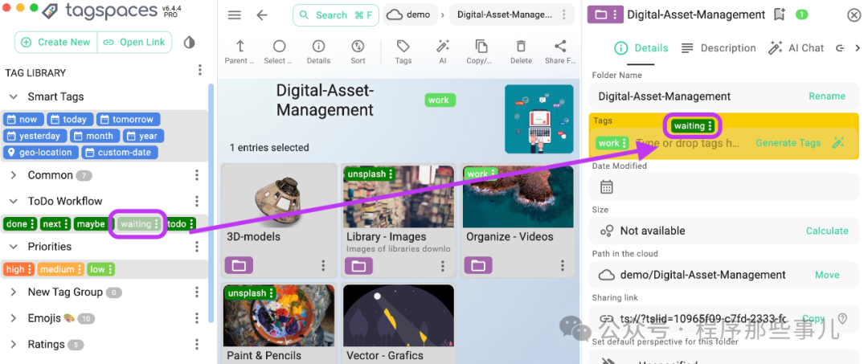Open 3D-models folder three-dot menu
868x364 pixels.
tap(323, 266)
